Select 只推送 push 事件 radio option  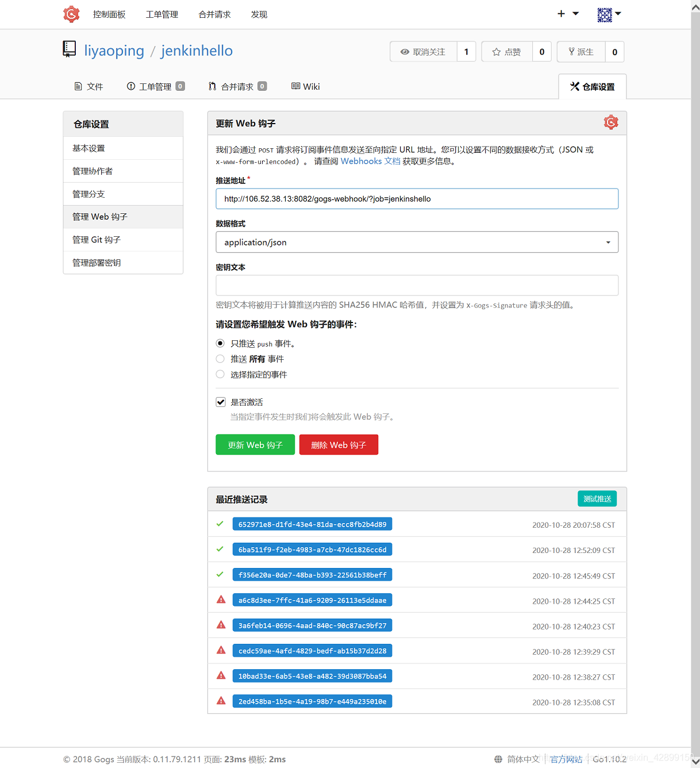click(x=220, y=343)
